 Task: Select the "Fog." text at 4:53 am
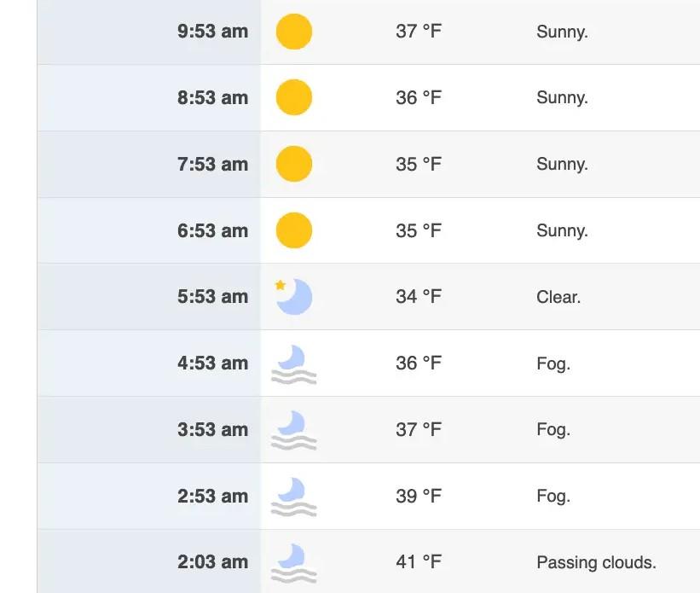click(553, 363)
